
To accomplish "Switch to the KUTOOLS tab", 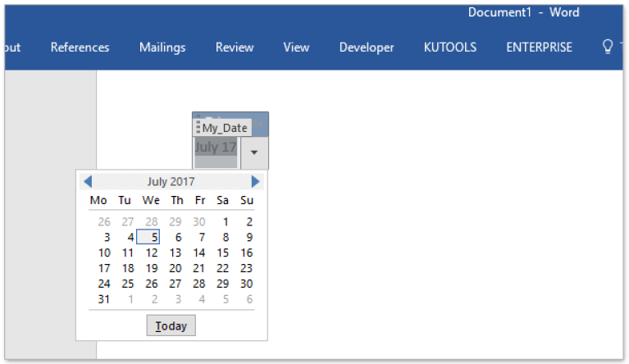I will click(x=450, y=48).
